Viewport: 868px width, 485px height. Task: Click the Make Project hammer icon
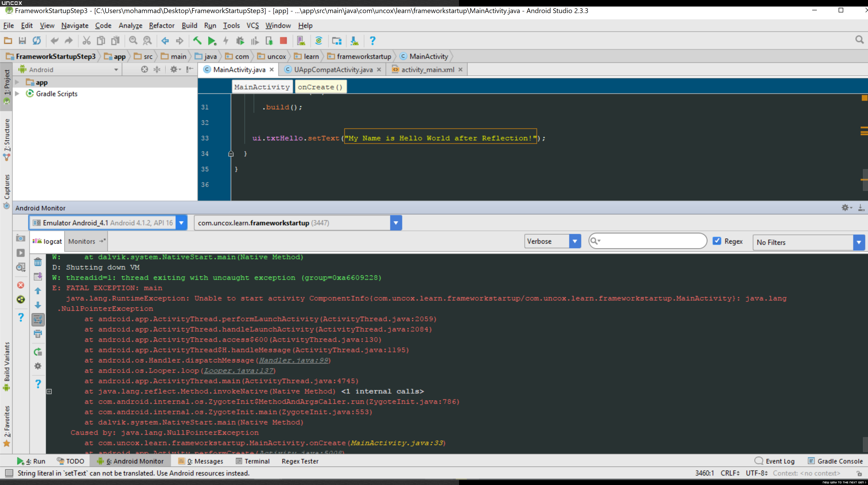coord(197,41)
